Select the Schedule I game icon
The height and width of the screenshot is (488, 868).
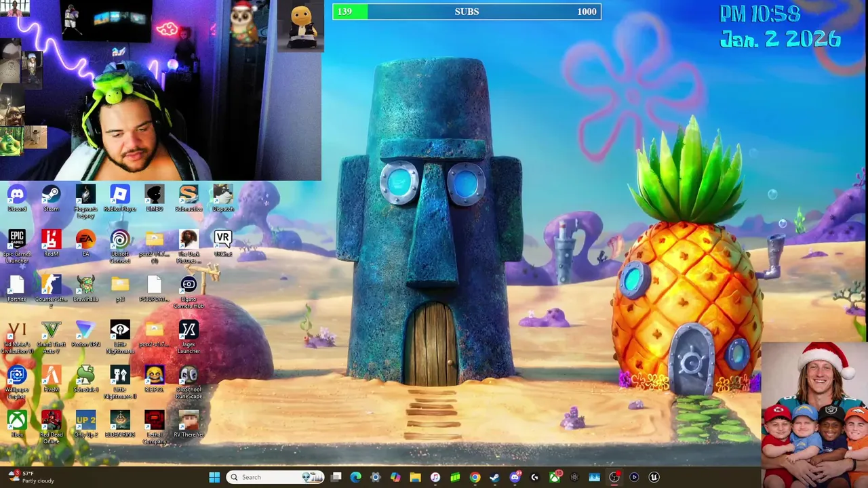[85, 380]
